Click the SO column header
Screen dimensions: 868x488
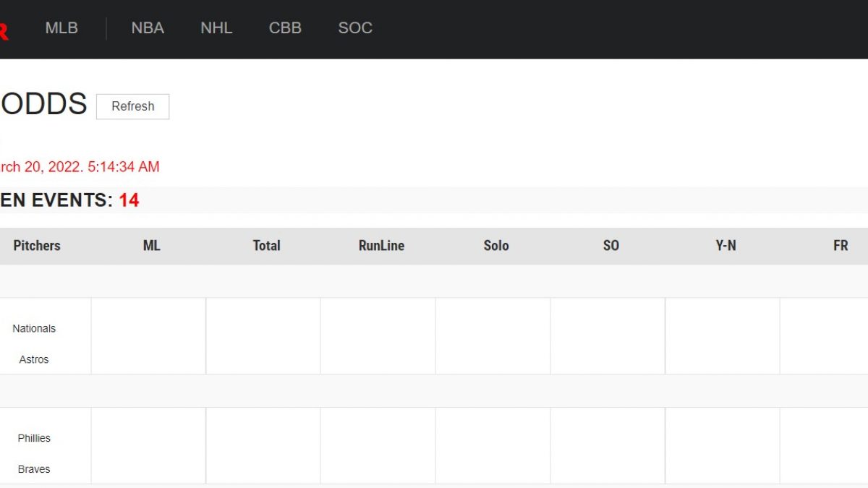[x=611, y=246]
